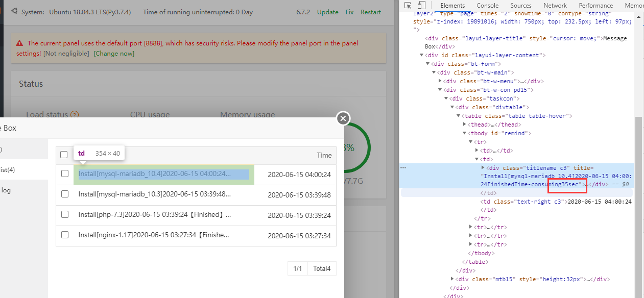644x298 pixels.
Task: Click the red warning triangle icon
Action: [x=19, y=43]
